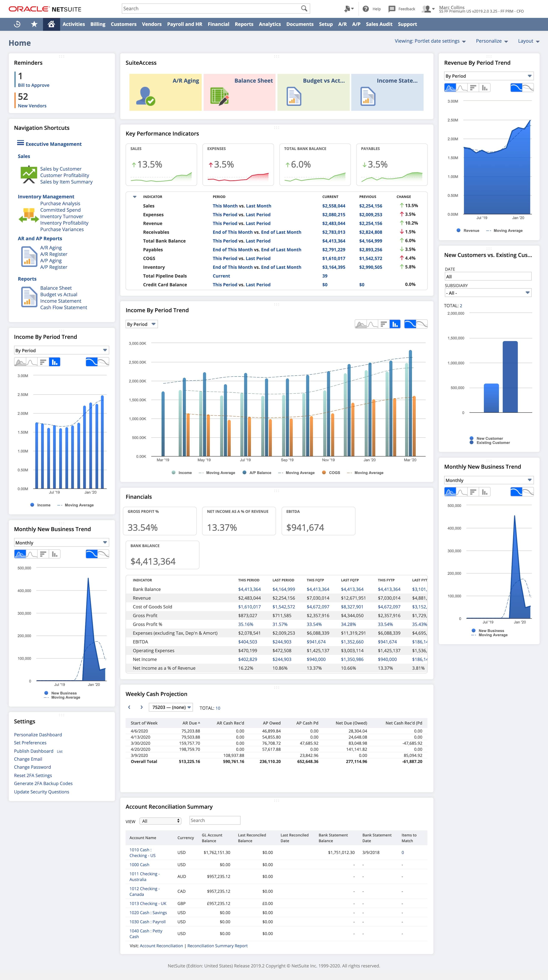Go to the Home house icon
This screenshot has width=548, height=980.
coord(51,24)
